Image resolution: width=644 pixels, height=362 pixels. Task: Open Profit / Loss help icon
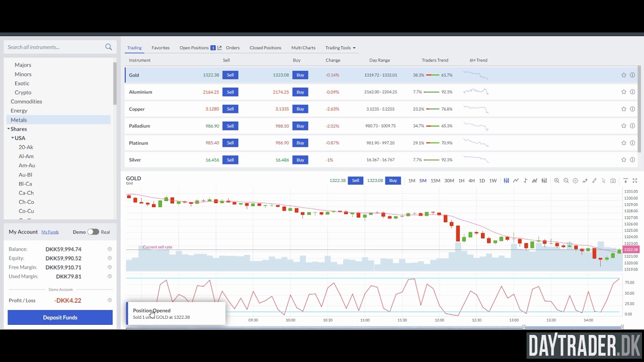click(110, 300)
